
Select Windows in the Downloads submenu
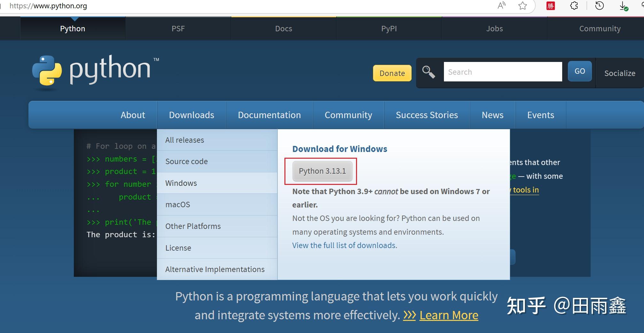[181, 183]
